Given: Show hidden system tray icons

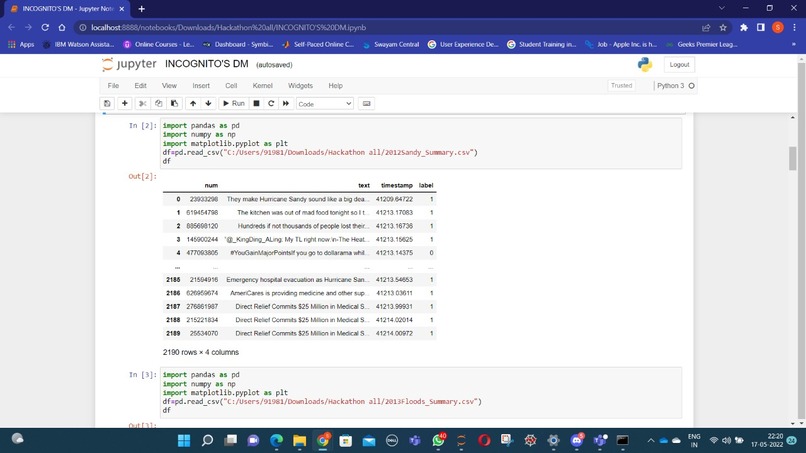Looking at the screenshot, I should coord(651,441).
